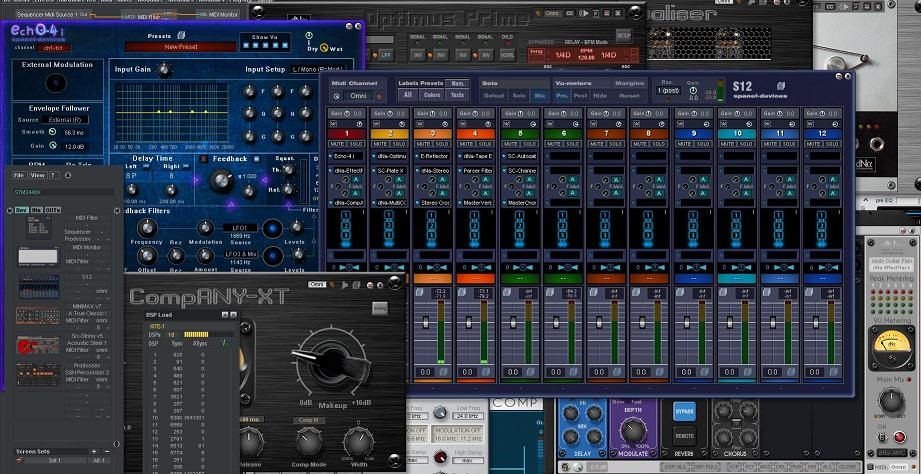921x474 pixels.
Task: Open the Midi Channel Omni selector in S12
Action: coord(358,96)
